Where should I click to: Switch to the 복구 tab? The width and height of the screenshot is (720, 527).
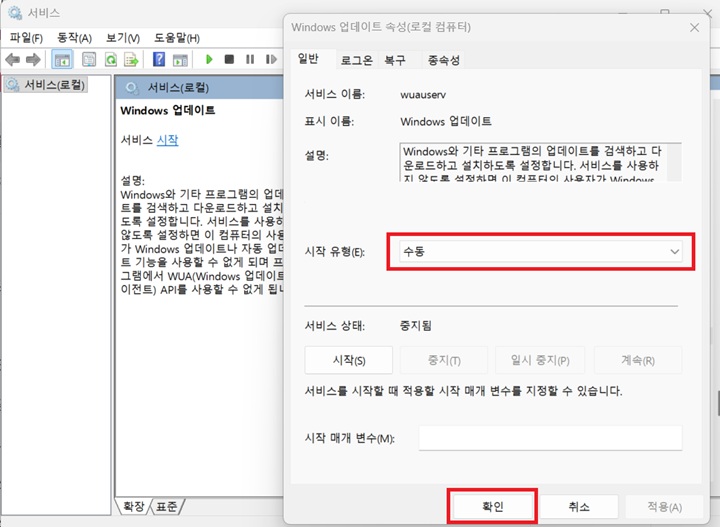(395, 60)
